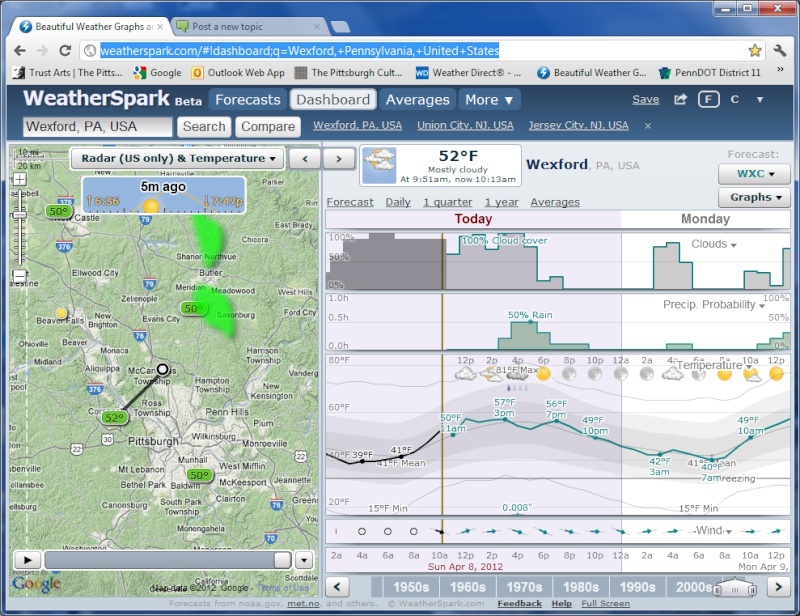The height and width of the screenshot is (616, 800).
Task: Click the Compare button
Action: point(268,127)
